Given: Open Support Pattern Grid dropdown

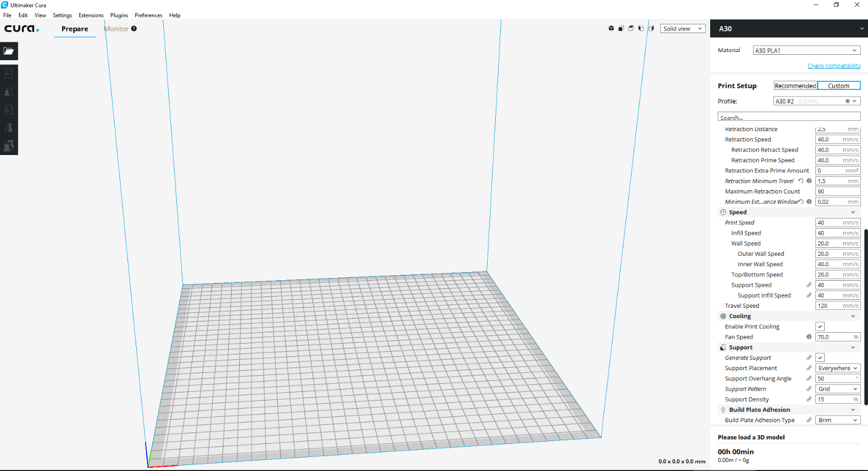Looking at the screenshot, I should (838, 389).
